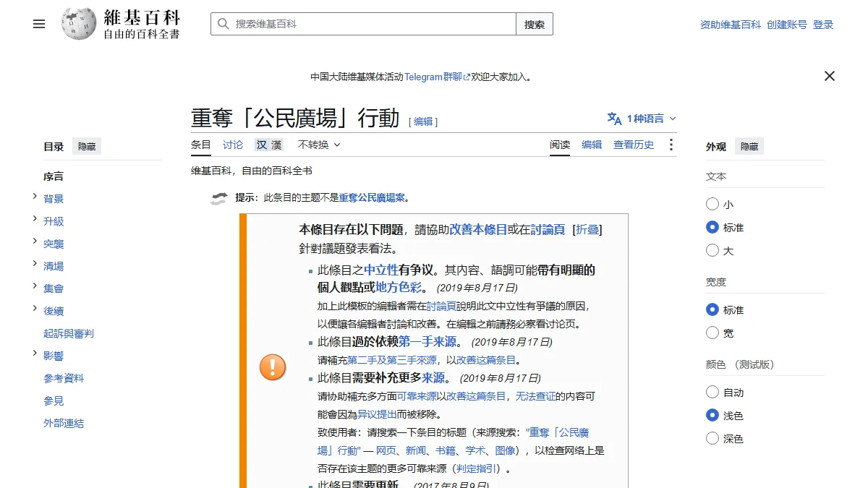
Task: Expand the 升級 section in contents
Action: tap(35, 219)
